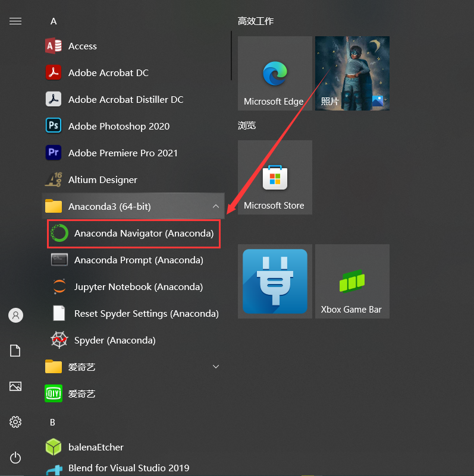
Task: Open the user account icon
Action: click(15, 315)
